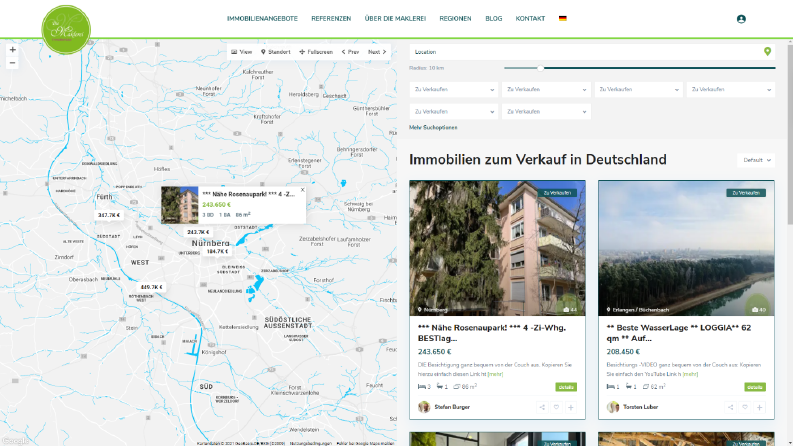The image size is (793, 446).
Task: Open photo count icon on WasserLage card
Action: [759, 309]
